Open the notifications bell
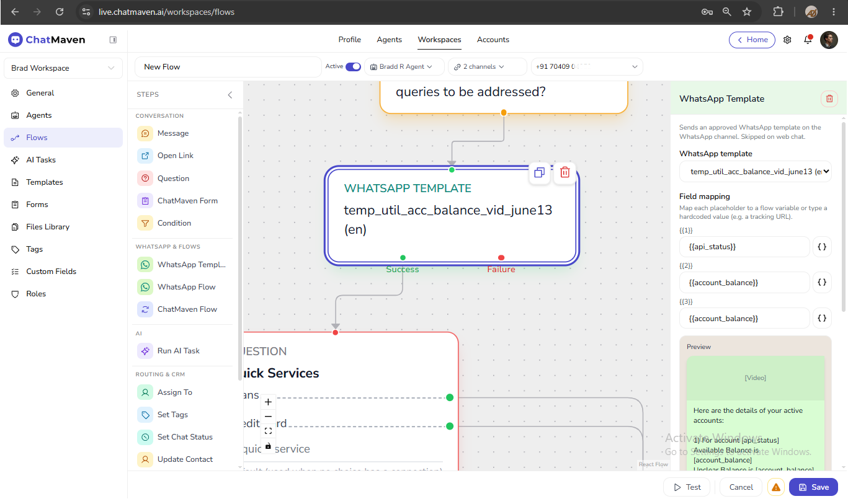Image resolution: width=848 pixels, height=504 pixels. (808, 40)
